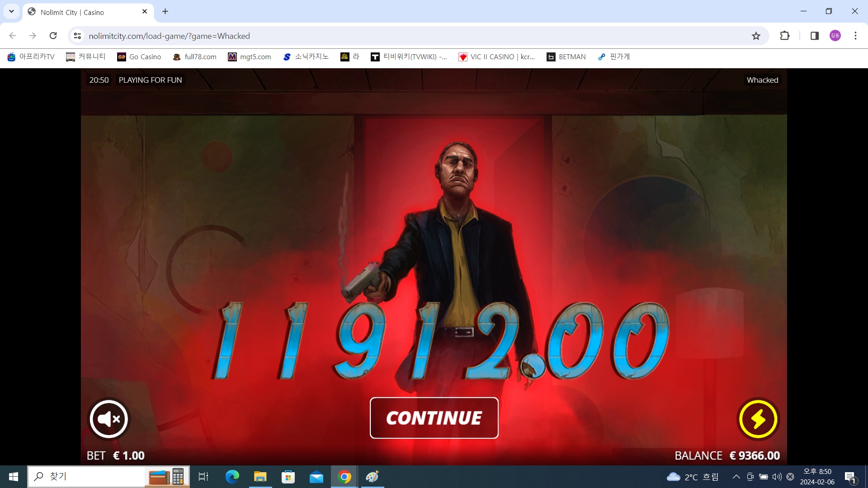868x488 pixels.
Task: Open the Go Casino bookmark
Action: 139,56
